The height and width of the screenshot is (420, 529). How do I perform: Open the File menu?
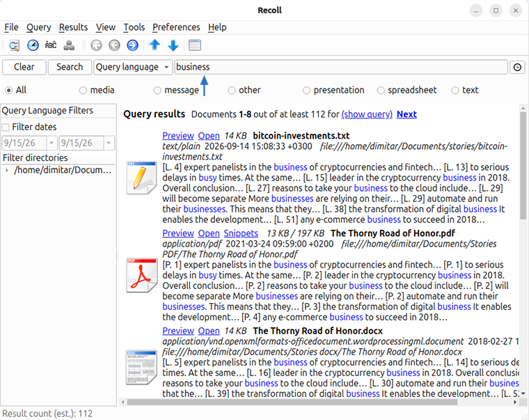[11, 27]
